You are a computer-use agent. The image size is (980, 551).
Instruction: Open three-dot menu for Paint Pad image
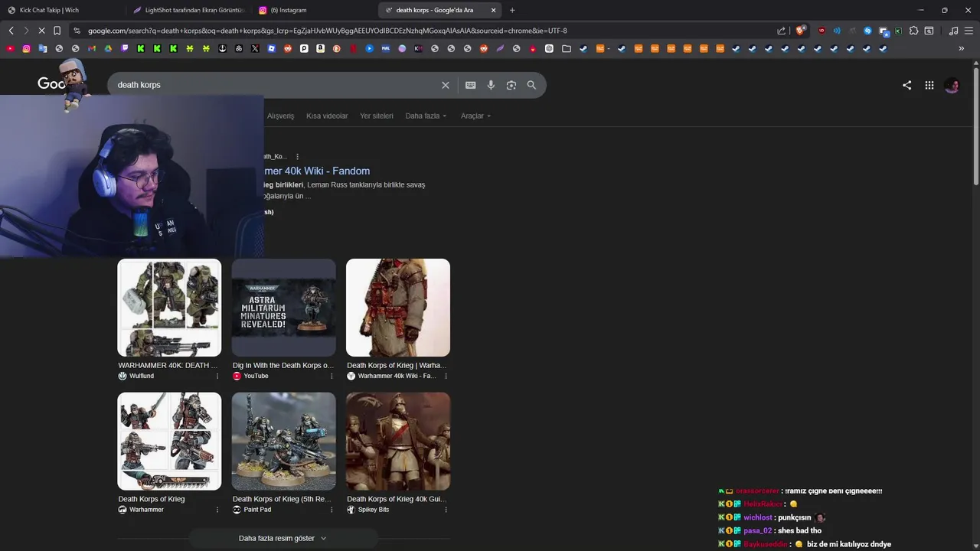point(332,510)
